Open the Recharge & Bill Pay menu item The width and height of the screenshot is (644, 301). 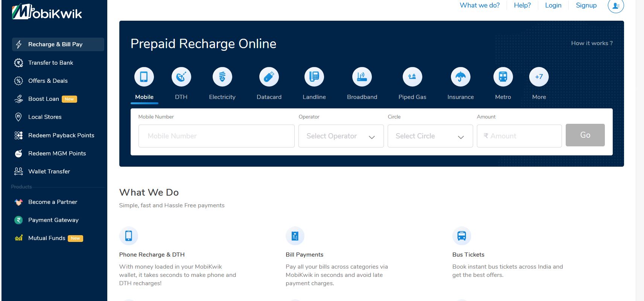point(58,44)
